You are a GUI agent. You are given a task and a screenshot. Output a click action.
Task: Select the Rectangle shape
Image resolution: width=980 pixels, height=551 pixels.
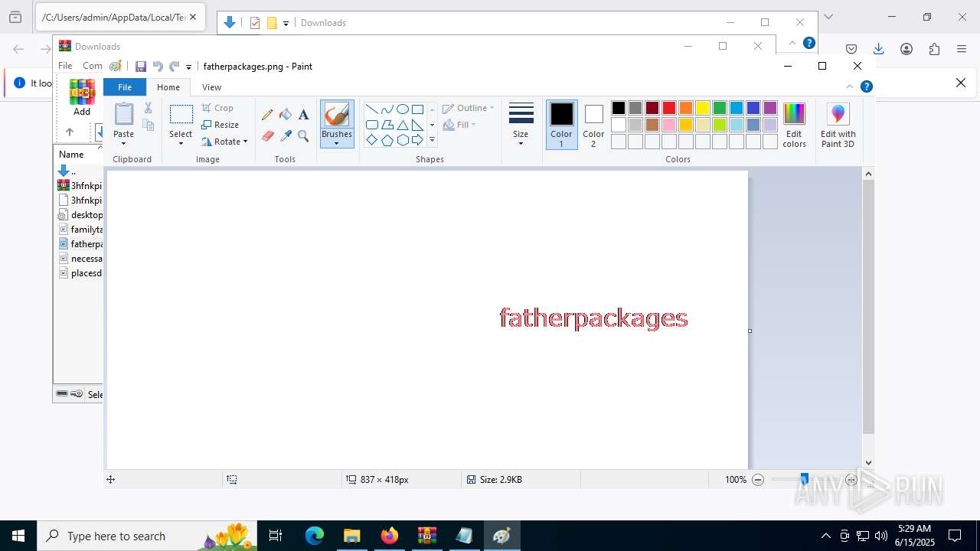tap(417, 109)
